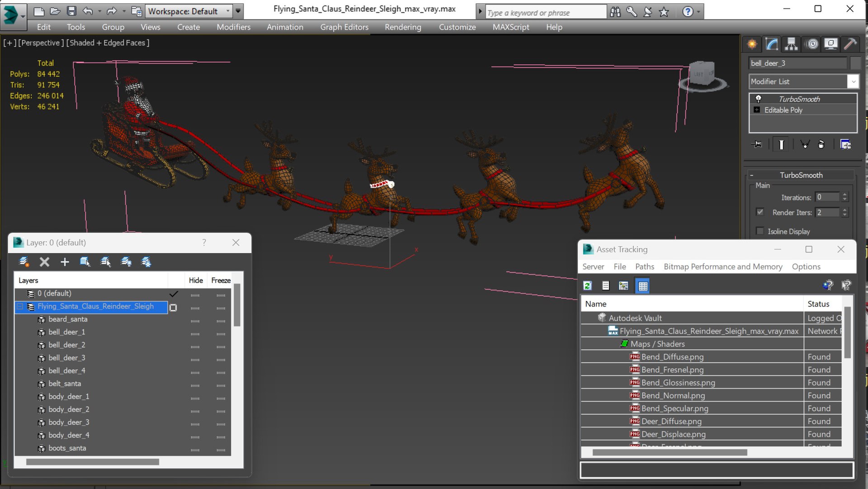The width and height of the screenshot is (868, 489).
Task: Enable the Isoline Display checkbox
Action: pyautogui.click(x=760, y=231)
